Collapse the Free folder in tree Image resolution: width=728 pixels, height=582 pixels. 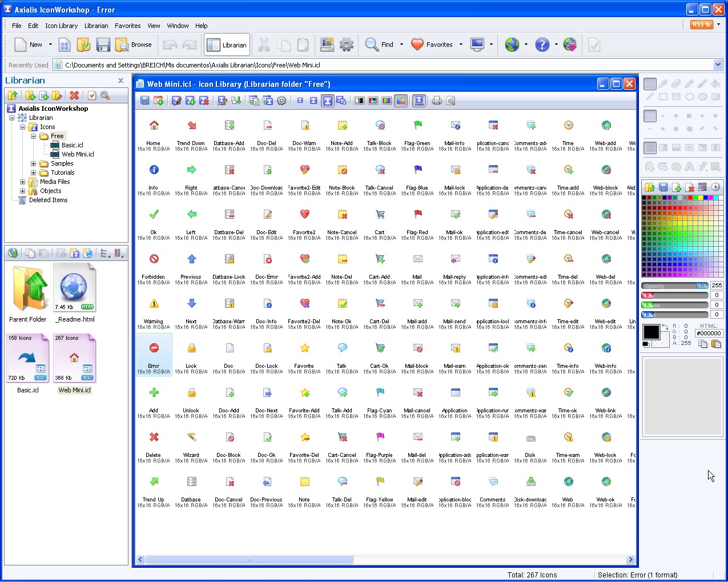(33, 136)
